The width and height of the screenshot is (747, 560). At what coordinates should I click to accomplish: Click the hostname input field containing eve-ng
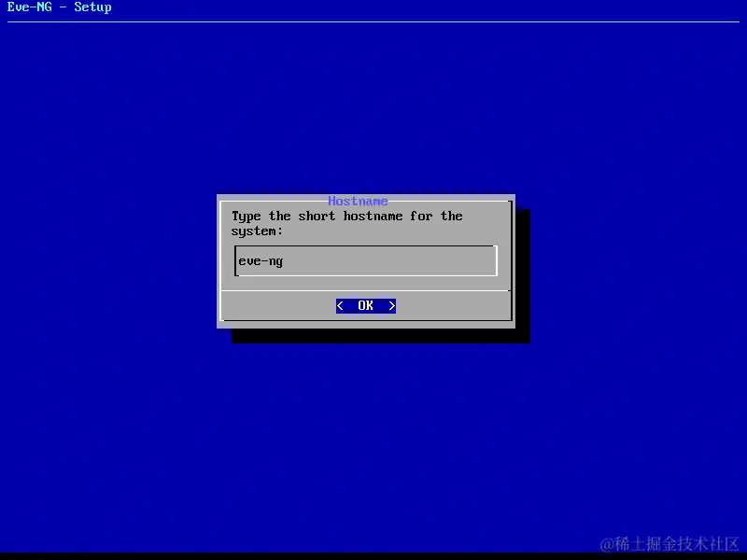pyautogui.click(x=366, y=261)
